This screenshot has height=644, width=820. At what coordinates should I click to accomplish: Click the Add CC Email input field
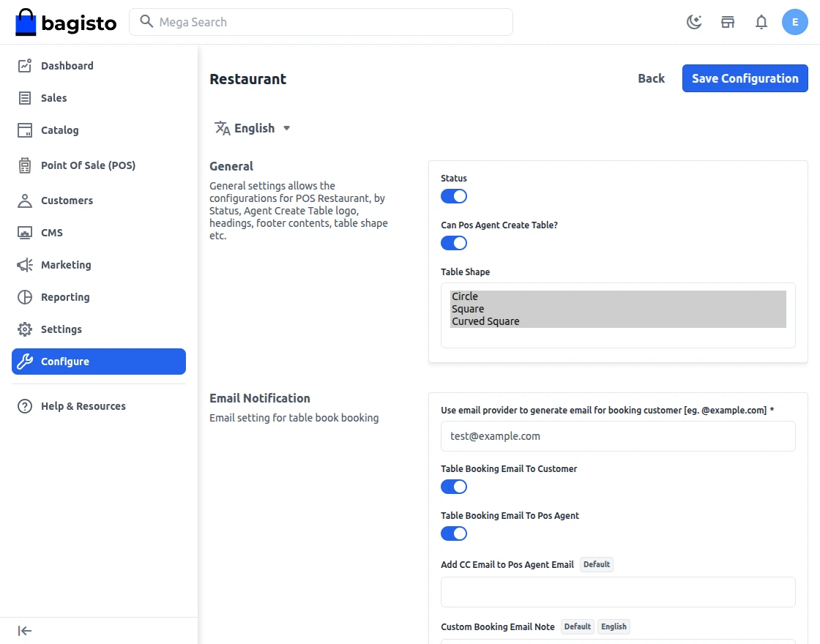618,592
